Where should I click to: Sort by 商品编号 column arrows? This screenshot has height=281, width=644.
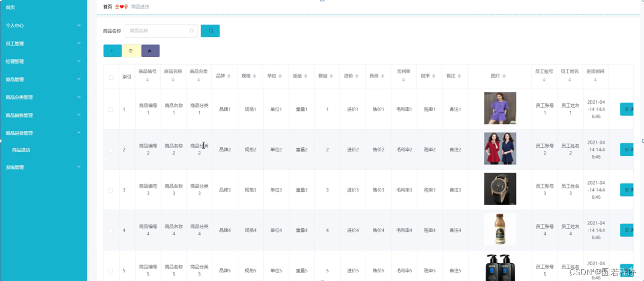148,80
